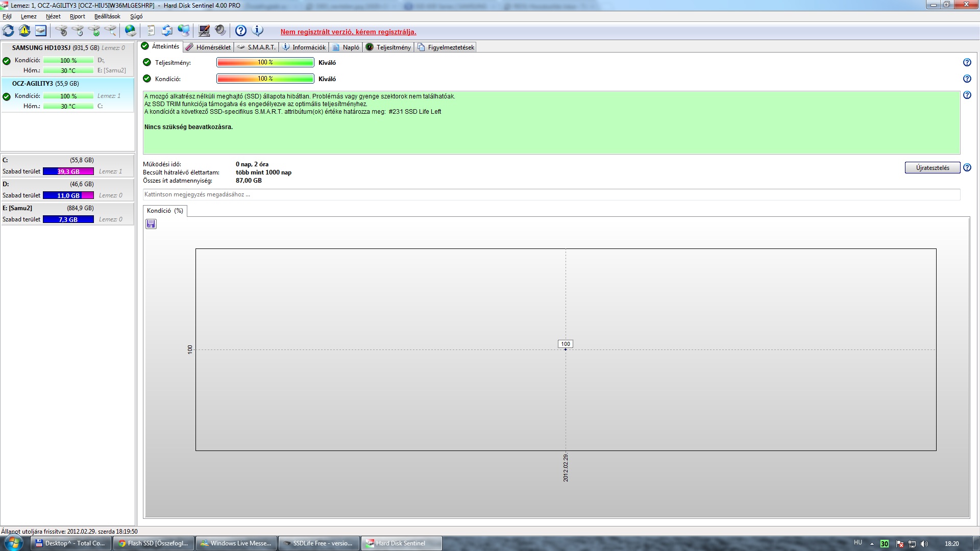Click the 18:20 system clock
The width and height of the screenshot is (980, 551).
pos(951,544)
